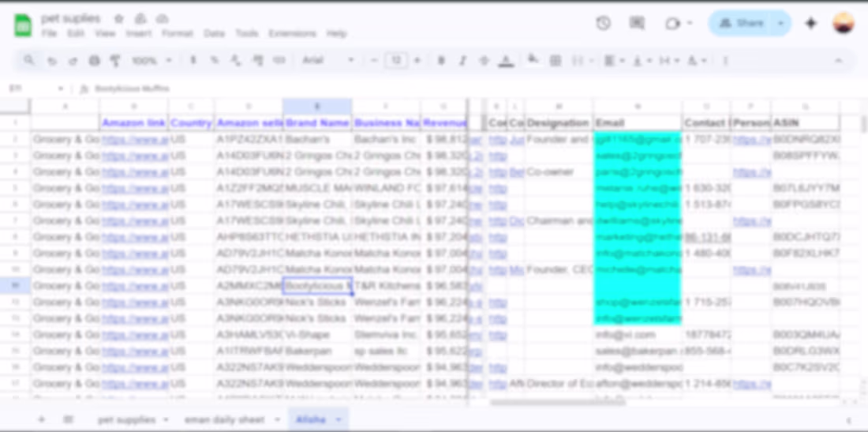Click the undo icon

(x=52, y=61)
